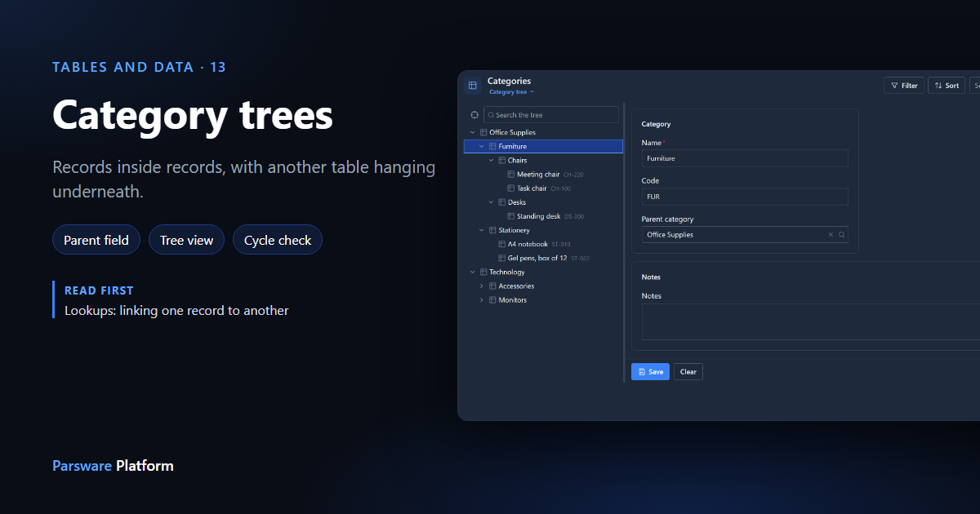Click the table icon beside Stationery

pos(492,230)
